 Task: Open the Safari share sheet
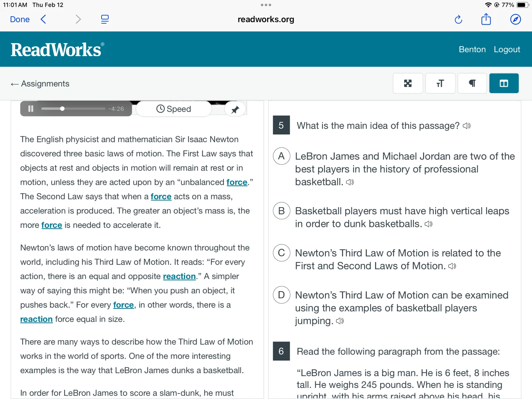pyautogui.click(x=486, y=19)
